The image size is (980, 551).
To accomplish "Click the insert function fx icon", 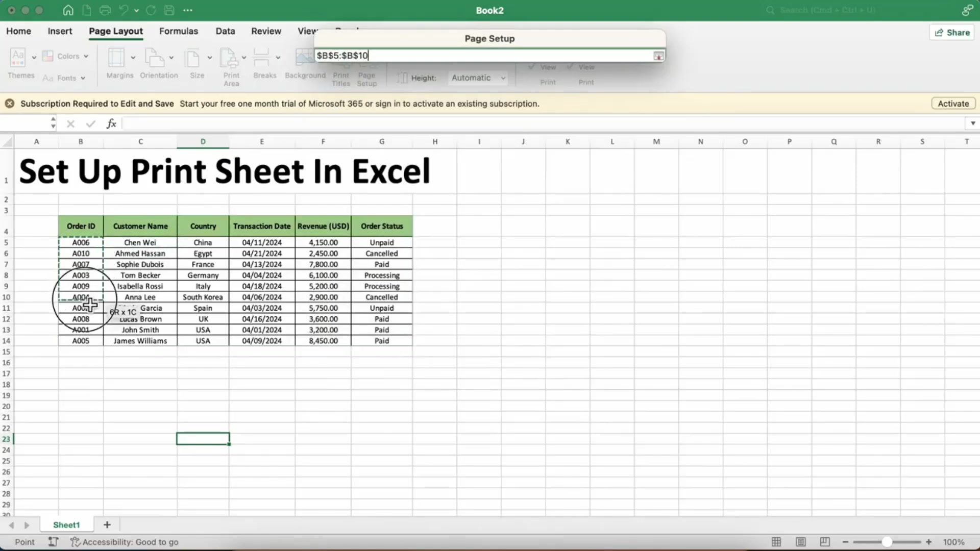I will [x=111, y=123].
